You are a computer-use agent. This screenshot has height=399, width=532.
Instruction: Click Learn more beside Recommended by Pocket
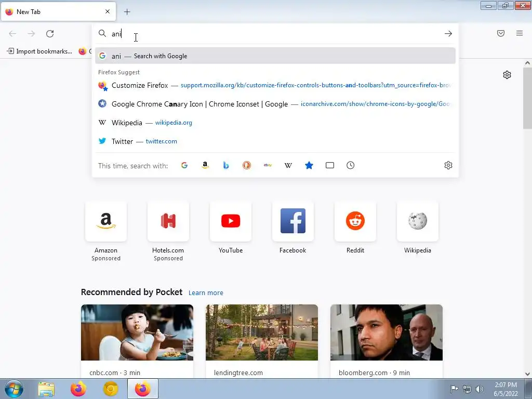(x=206, y=293)
